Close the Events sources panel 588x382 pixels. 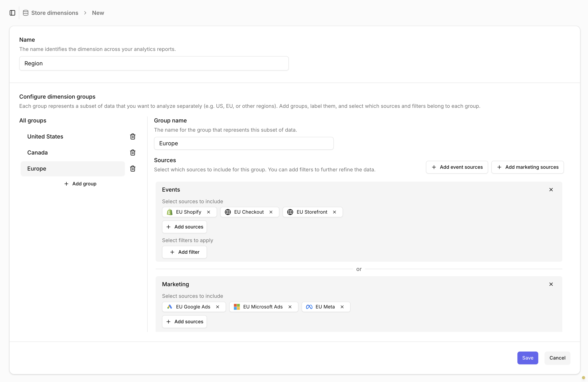click(x=551, y=190)
